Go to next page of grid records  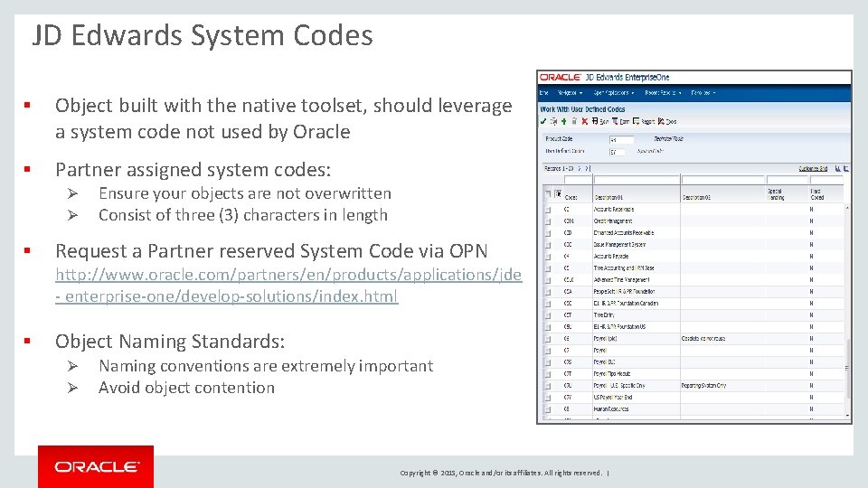(580, 169)
